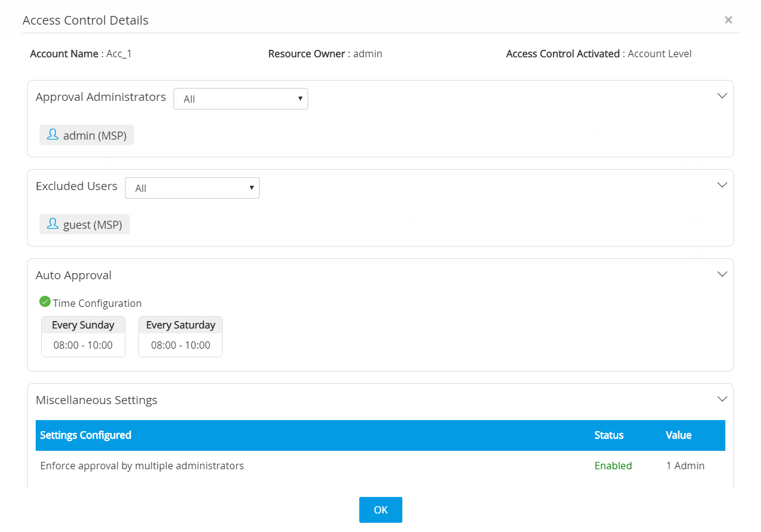Click the user icon beside guest (MSP)

pos(52,224)
